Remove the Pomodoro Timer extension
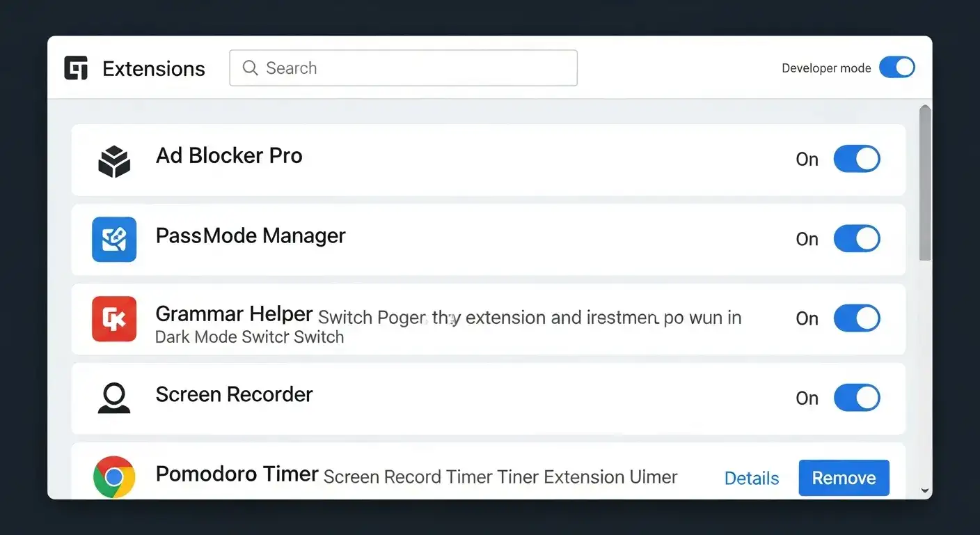This screenshot has height=535, width=980. point(844,478)
